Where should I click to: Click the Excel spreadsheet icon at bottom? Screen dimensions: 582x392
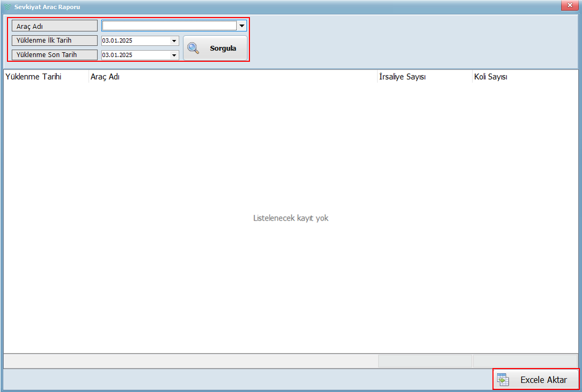tap(503, 380)
